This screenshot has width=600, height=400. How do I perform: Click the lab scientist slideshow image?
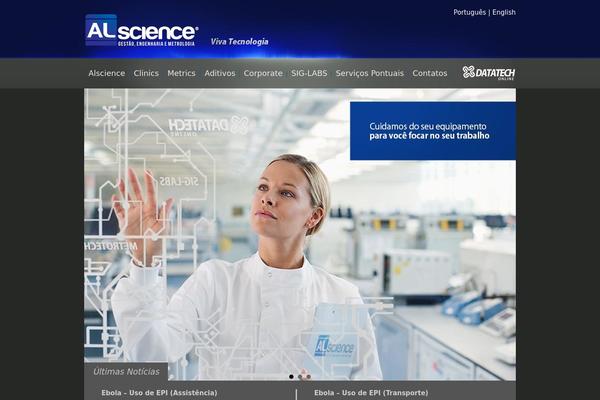[300, 234]
